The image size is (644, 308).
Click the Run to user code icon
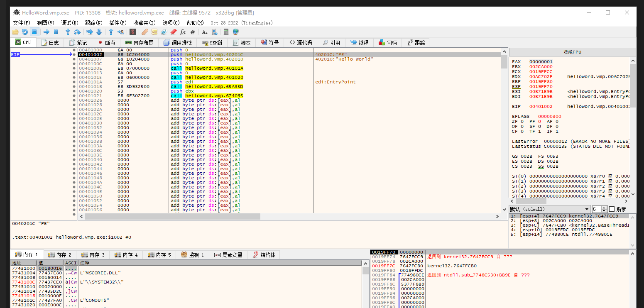click(121, 32)
